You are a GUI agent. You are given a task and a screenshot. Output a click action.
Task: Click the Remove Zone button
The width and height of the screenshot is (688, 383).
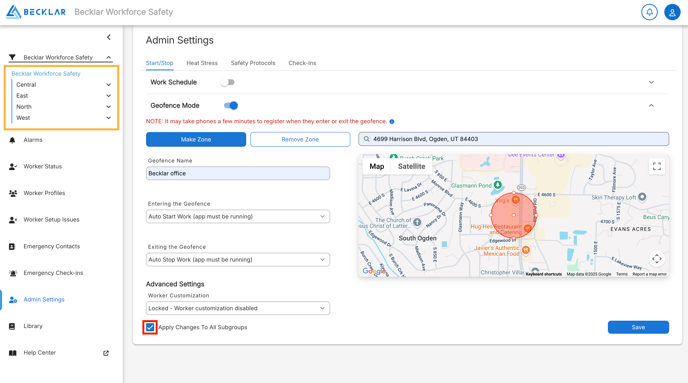click(x=300, y=140)
